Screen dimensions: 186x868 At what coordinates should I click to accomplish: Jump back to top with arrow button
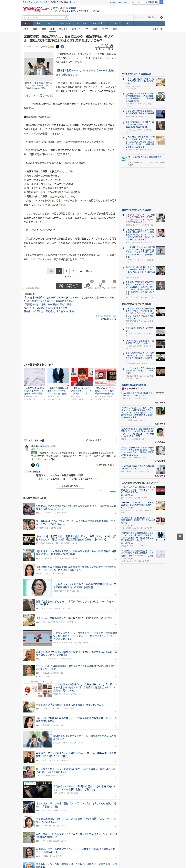click(180, 536)
